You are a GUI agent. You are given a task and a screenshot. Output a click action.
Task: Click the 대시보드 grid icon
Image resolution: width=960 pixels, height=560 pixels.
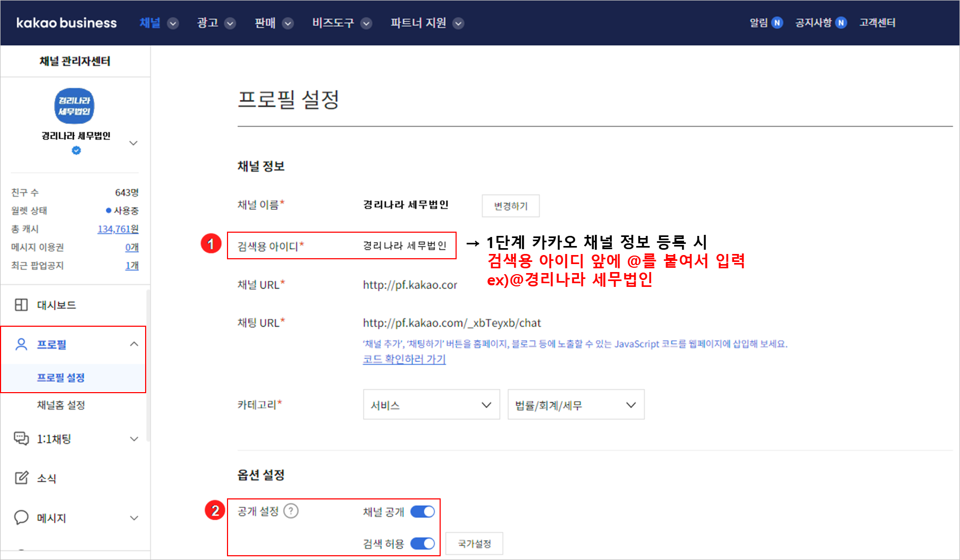point(21,305)
